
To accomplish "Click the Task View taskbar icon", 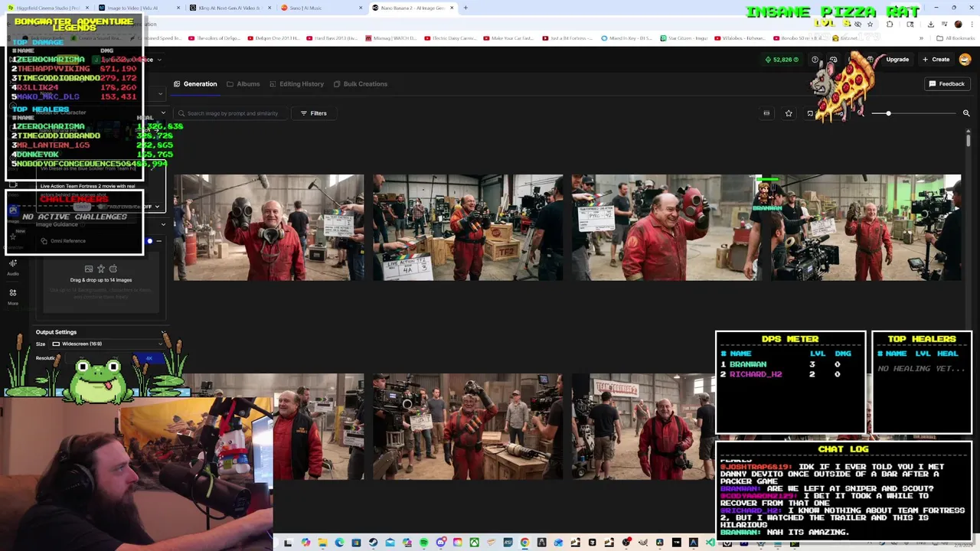I will pyautogui.click(x=288, y=543).
